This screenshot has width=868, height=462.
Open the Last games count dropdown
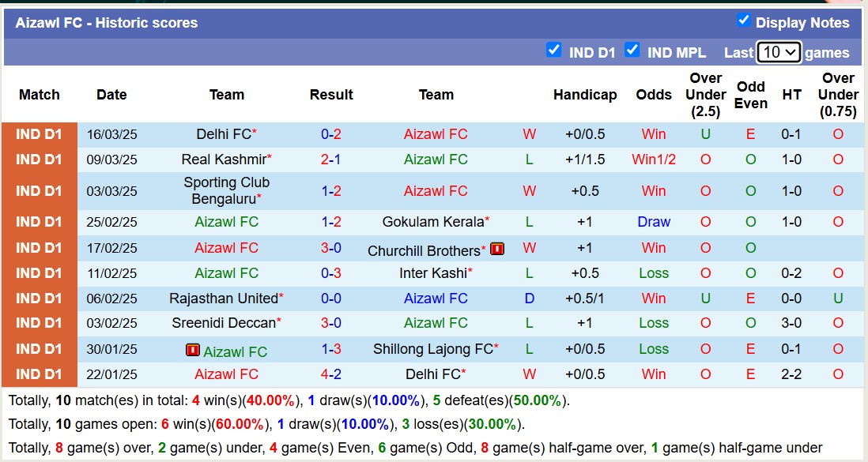click(x=779, y=52)
